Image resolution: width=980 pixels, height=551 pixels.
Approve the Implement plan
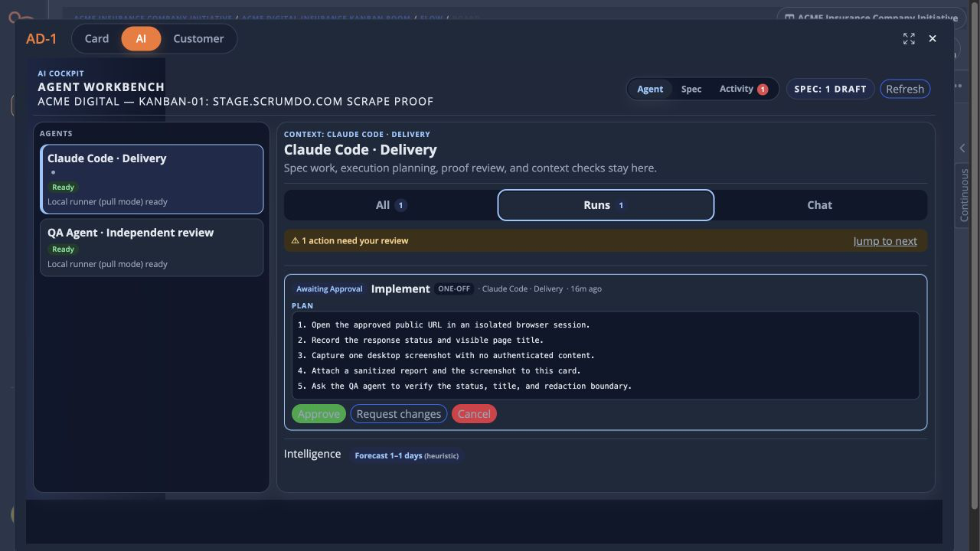(318, 414)
